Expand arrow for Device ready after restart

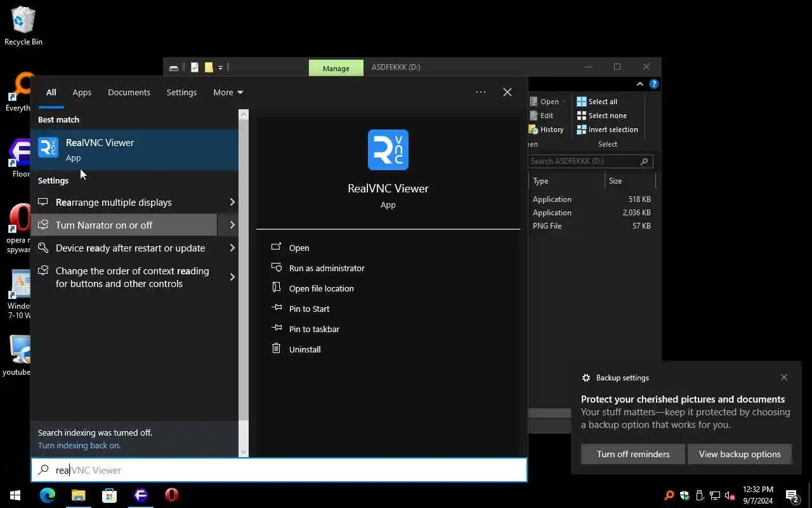point(232,248)
